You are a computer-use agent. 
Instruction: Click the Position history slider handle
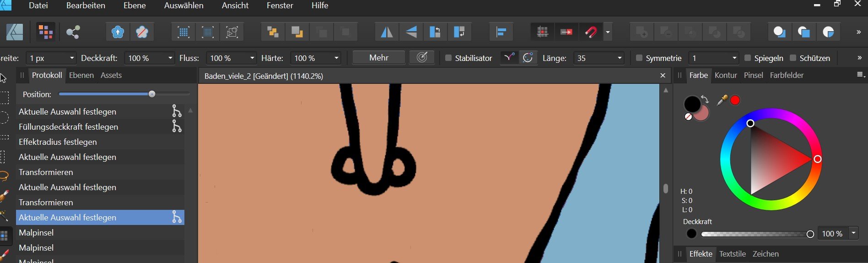point(152,94)
